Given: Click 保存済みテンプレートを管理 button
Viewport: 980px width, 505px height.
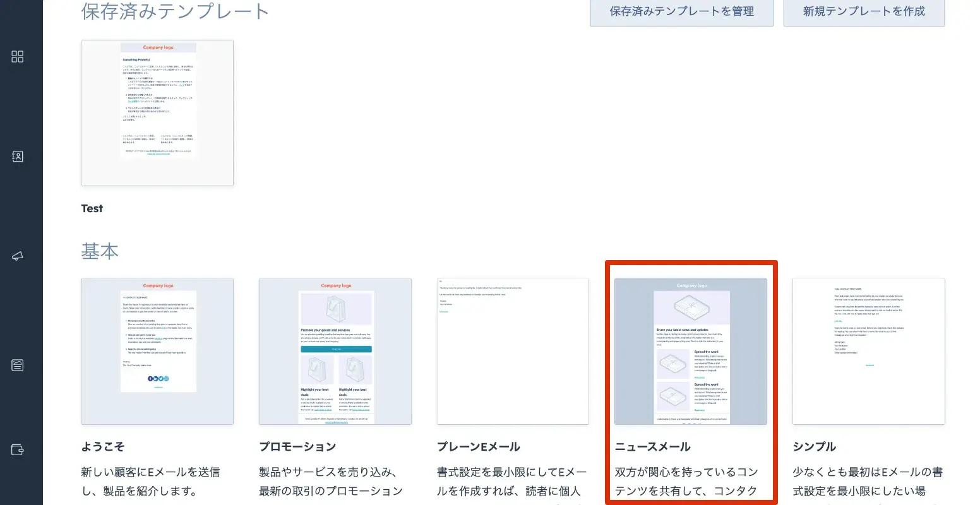Looking at the screenshot, I should 682,11.
